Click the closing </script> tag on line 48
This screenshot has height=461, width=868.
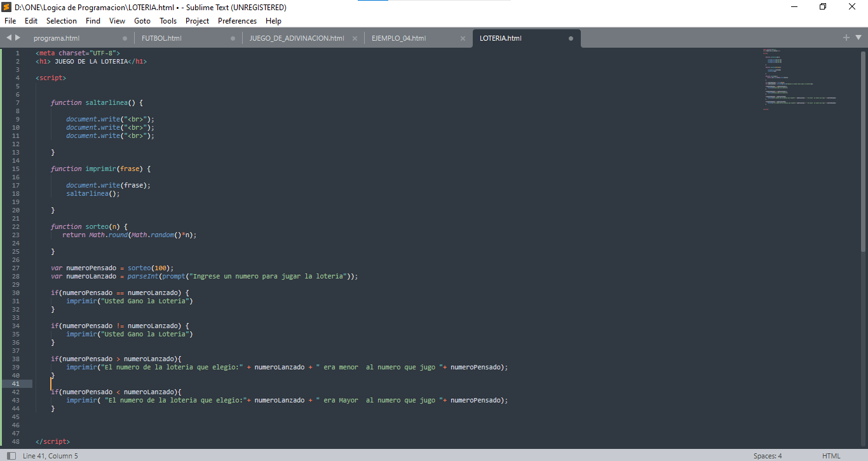tap(53, 441)
